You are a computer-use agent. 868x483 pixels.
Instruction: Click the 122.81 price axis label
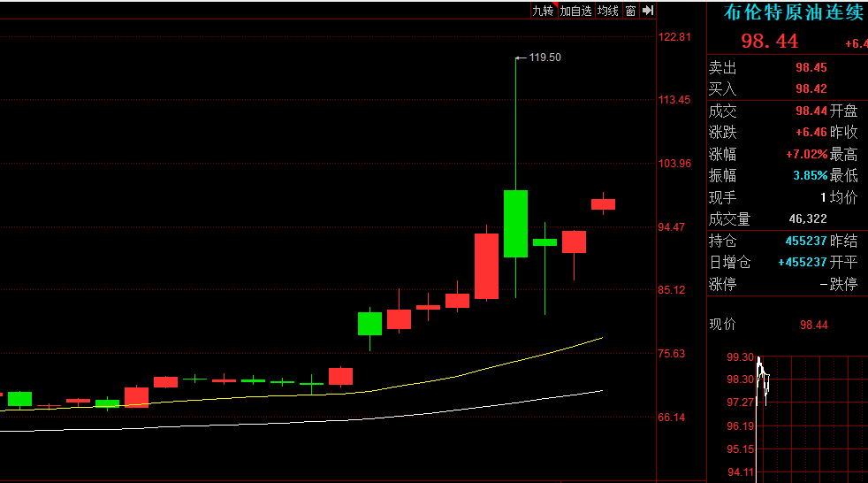674,37
